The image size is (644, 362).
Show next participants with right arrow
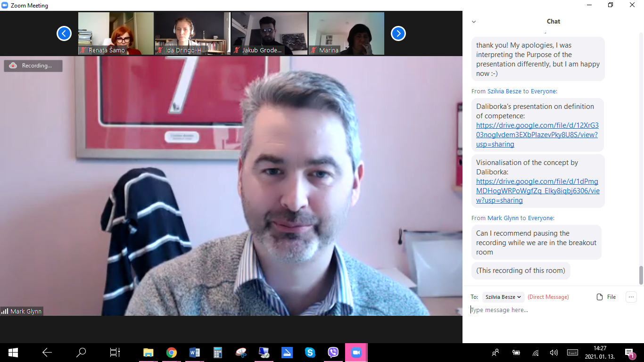(398, 33)
